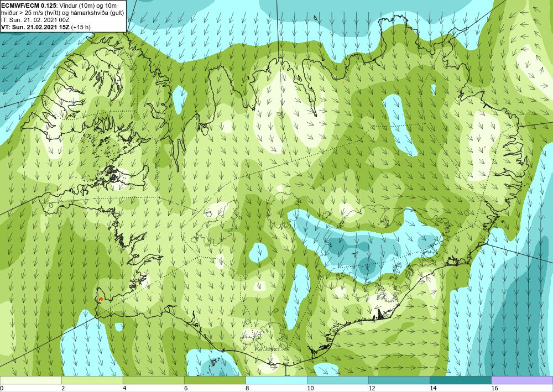Click the "VT: Sun. 21.02.2021 15Z (+15 h)" line
553x392 pixels.
(x=46, y=27)
